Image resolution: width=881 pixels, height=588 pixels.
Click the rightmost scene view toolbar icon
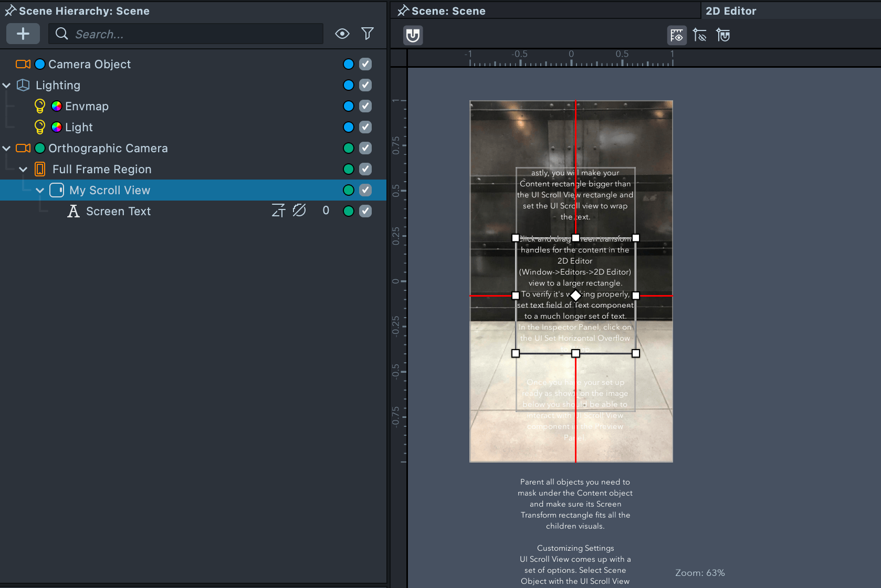click(723, 35)
